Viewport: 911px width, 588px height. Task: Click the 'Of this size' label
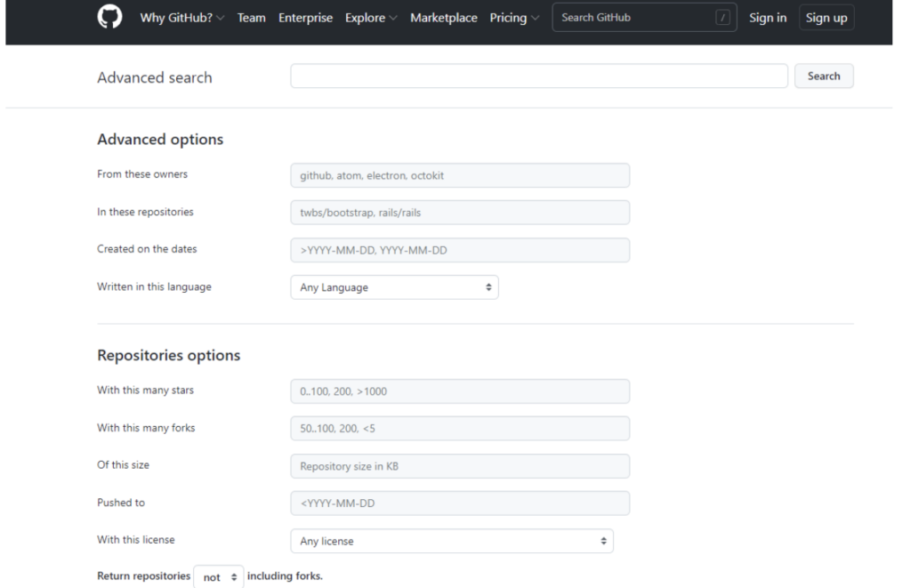point(123,465)
